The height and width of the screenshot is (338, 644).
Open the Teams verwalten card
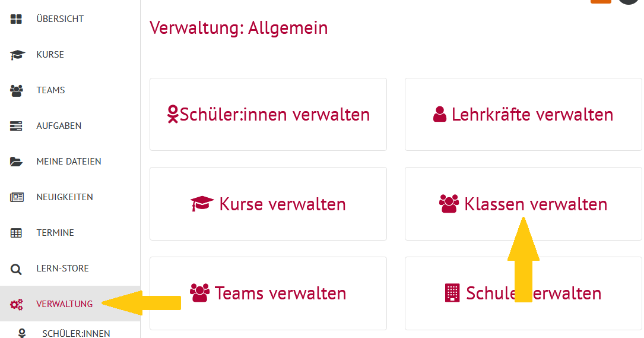click(268, 293)
